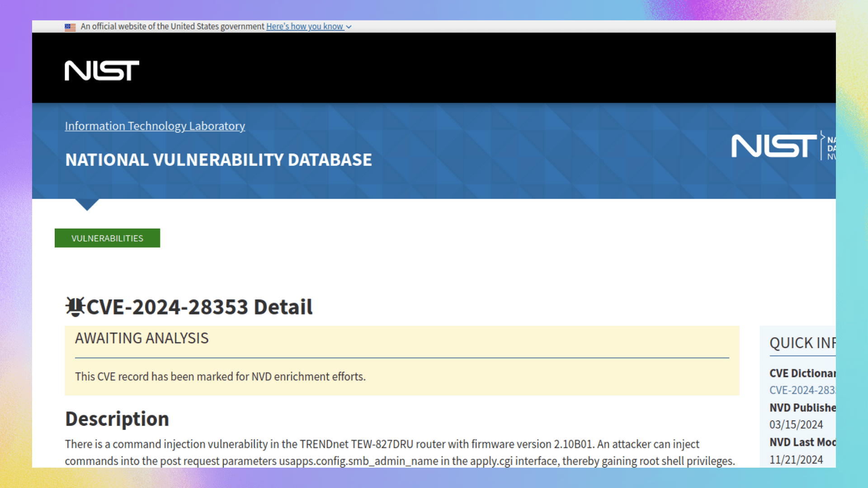Click the NIST logo in black header
The width and height of the screenshot is (868, 488).
102,70
